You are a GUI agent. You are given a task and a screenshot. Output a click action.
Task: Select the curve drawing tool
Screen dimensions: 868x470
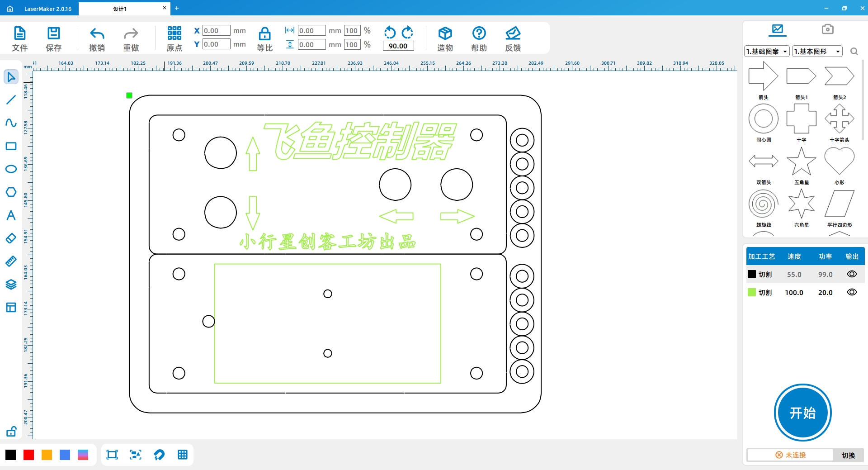[x=11, y=123]
